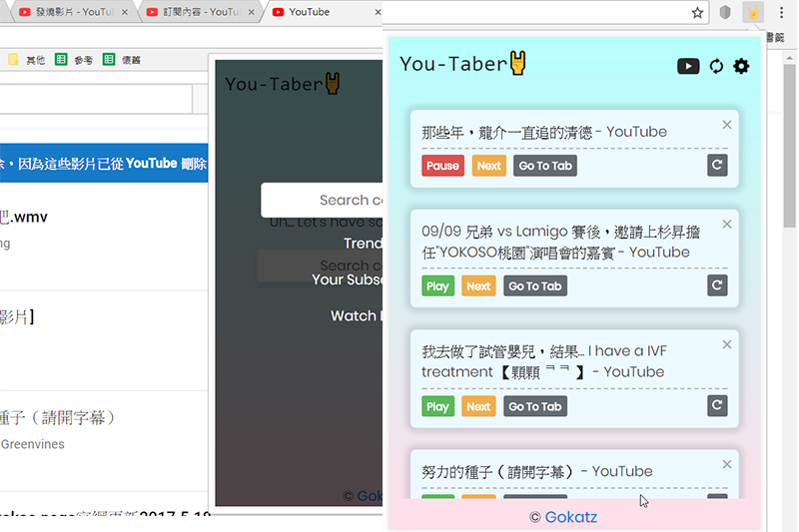Reload the IVF treatment video card
Image resolution: width=799 pixels, height=532 pixels.
click(717, 406)
